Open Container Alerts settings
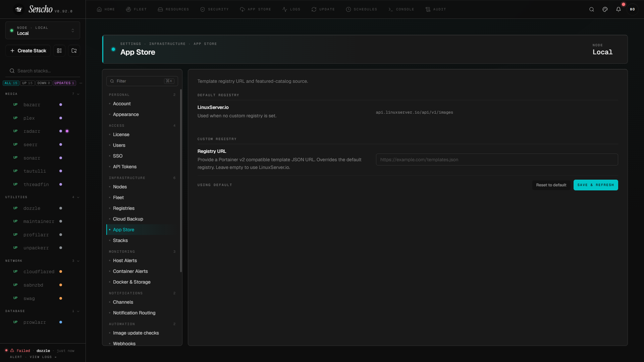The height and width of the screenshot is (362, 644). (142, 271)
